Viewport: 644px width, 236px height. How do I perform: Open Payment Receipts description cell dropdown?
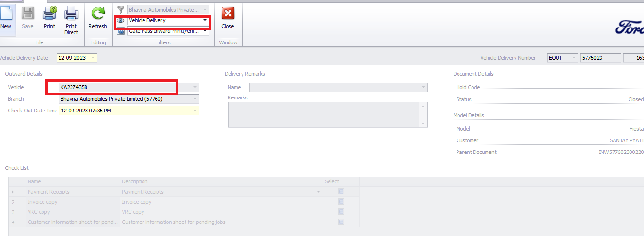pos(318,192)
